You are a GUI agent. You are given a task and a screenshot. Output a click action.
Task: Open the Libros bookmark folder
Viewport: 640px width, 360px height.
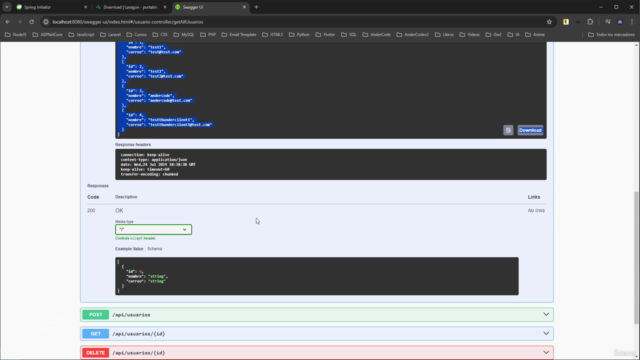click(444, 35)
